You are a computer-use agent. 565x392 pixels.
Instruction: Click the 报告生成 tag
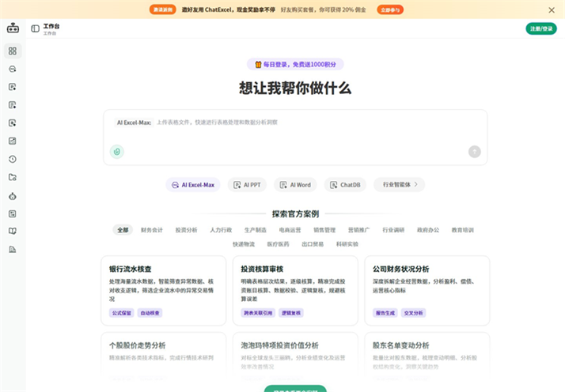pos(385,313)
